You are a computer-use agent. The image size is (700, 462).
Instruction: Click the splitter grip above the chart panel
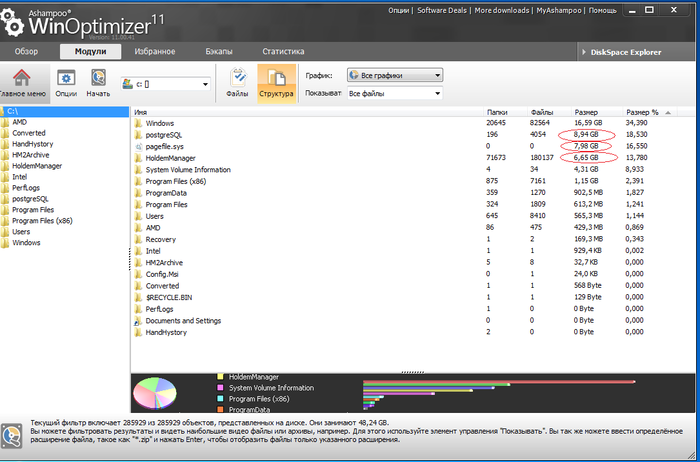pyautogui.click(x=413, y=372)
